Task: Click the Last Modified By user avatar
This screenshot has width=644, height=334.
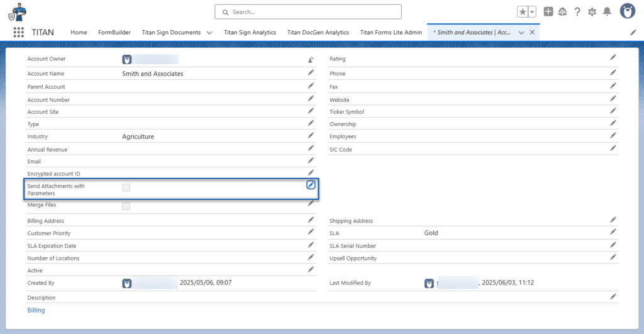Action: [x=429, y=284]
